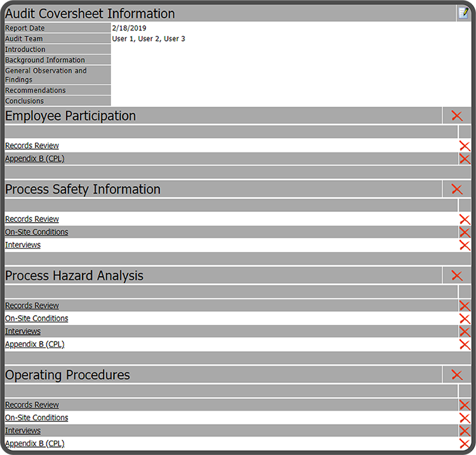Image resolution: width=476 pixels, height=455 pixels.
Task: Delete Records Review under Process Hazard Analysis
Action: 465,306
